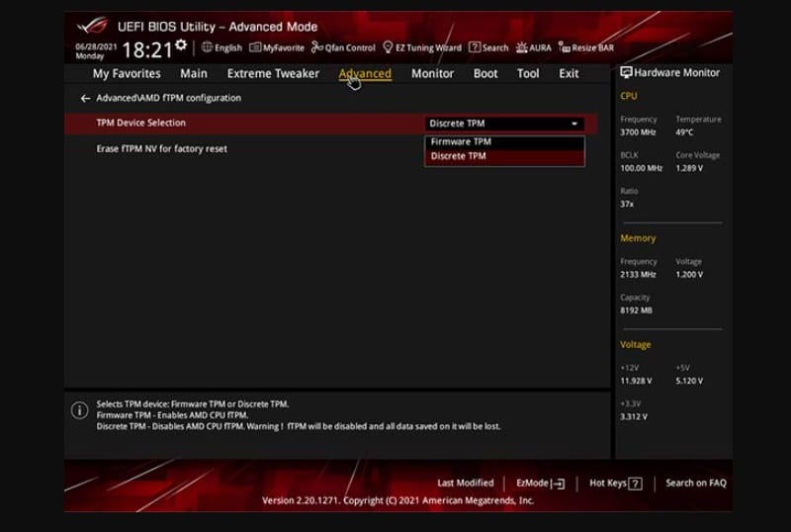The image size is (791, 532).
Task: Select the Advanced tab
Action: pyautogui.click(x=365, y=74)
